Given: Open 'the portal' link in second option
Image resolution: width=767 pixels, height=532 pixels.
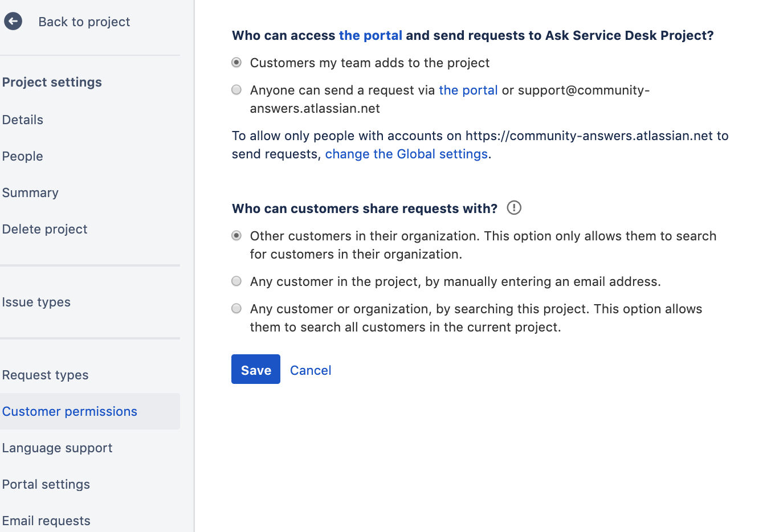Looking at the screenshot, I should 468,89.
